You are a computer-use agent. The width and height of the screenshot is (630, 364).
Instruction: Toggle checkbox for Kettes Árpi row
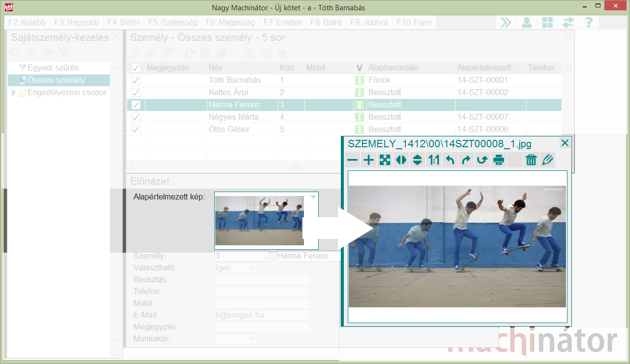136,93
